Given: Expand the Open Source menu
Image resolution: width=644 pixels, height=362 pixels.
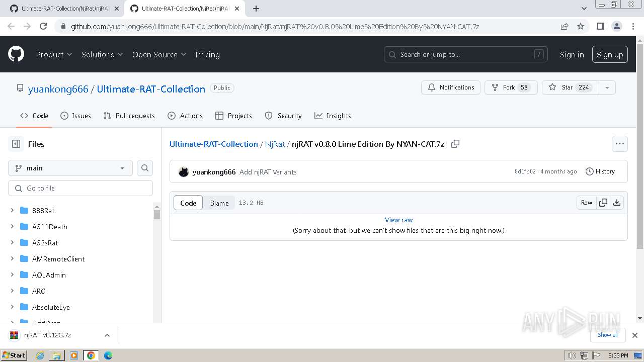Looking at the screenshot, I should [159, 54].
